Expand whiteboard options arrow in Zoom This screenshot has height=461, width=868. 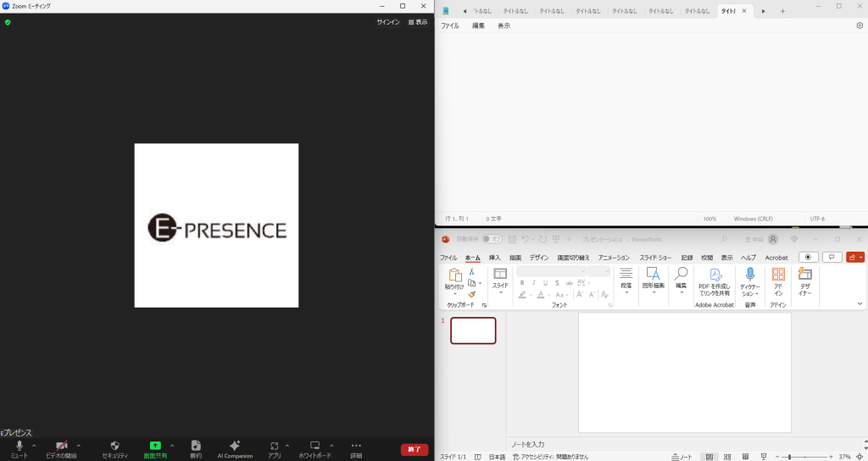tap(331, 446)
